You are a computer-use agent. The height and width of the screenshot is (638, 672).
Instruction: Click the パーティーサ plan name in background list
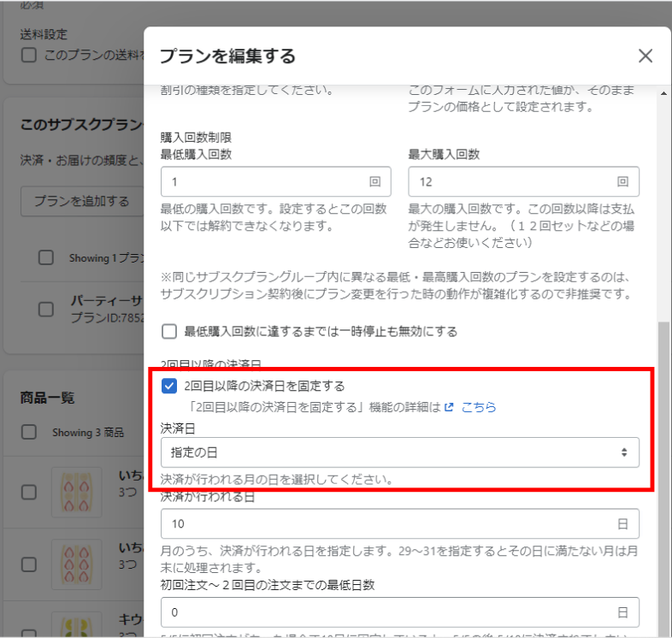click(107, 300)
